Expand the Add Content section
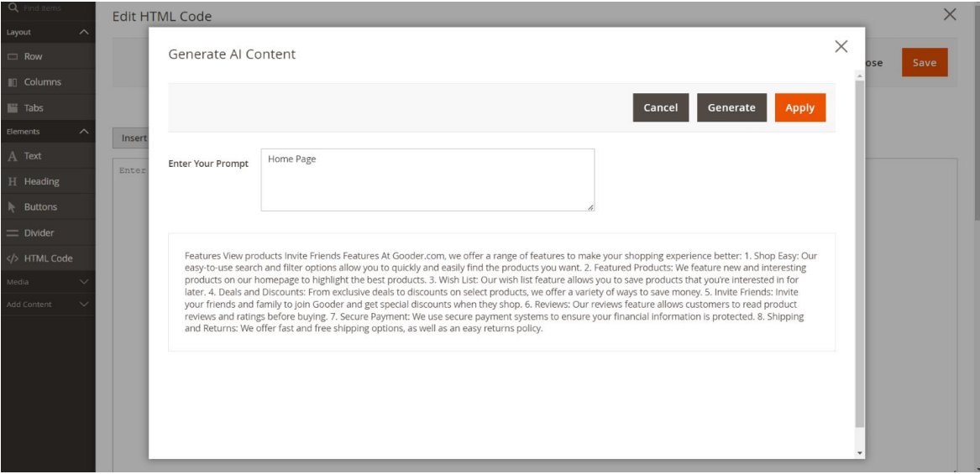Viewport: 980px width, 474px height. pyautogui.click(x=83, y=304)
